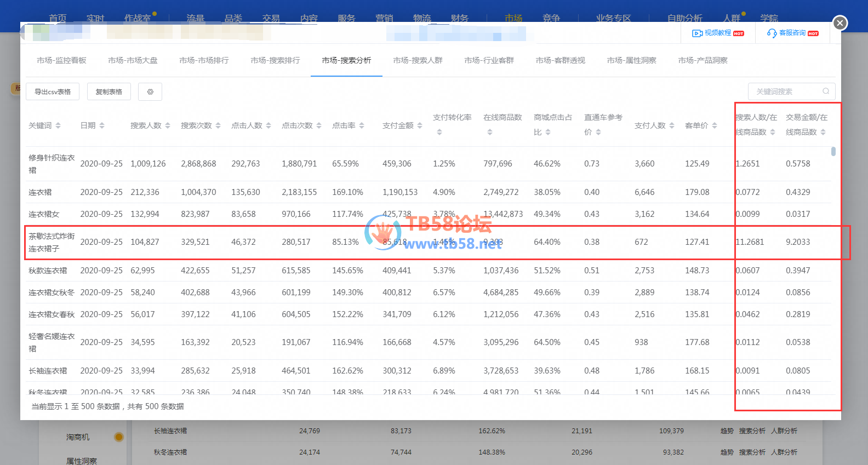Click the orange dot beside 淘商机
Screen dimensions: 868x465
118,437
